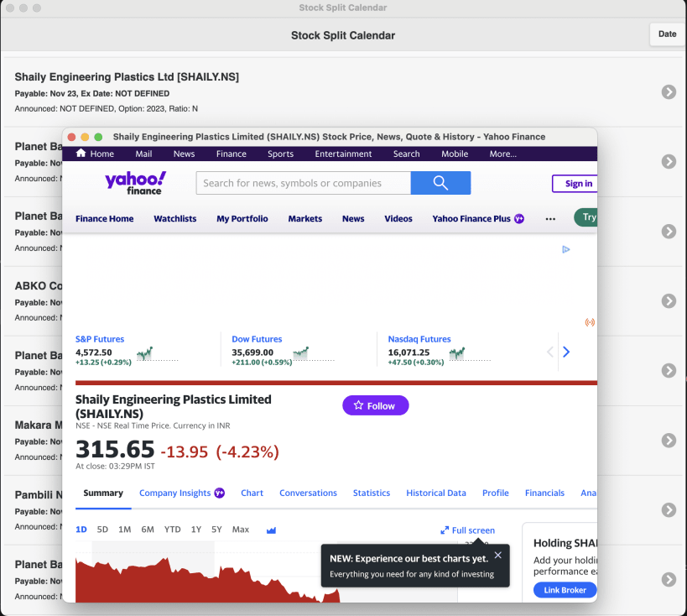The width and height of the screenshot is (687, 616).
Task: Click the Date button in Stock Split Calendar
Action: [667, 34]
